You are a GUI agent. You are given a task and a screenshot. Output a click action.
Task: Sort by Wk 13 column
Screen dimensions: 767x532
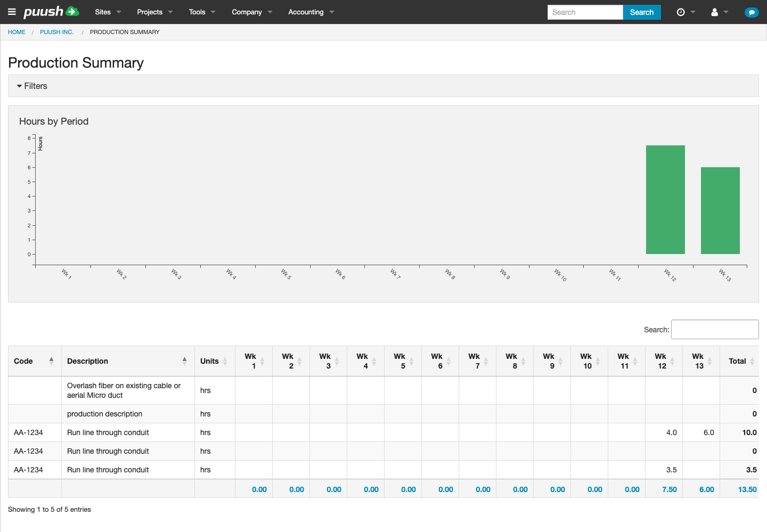click(701, 361)
